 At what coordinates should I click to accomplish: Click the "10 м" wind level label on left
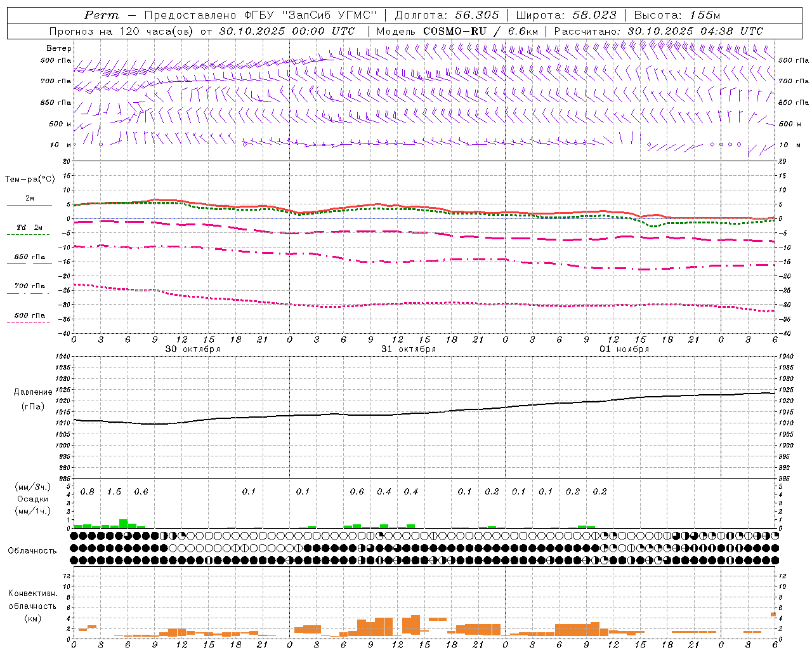61,145
